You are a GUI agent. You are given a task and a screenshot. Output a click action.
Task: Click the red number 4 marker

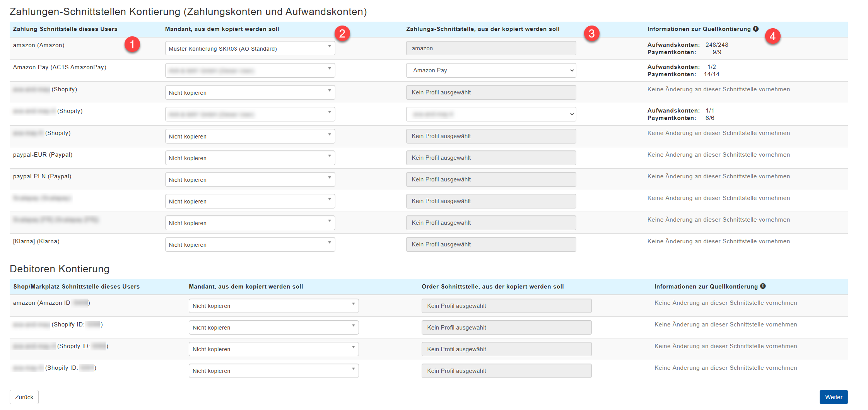pos(772,37)
